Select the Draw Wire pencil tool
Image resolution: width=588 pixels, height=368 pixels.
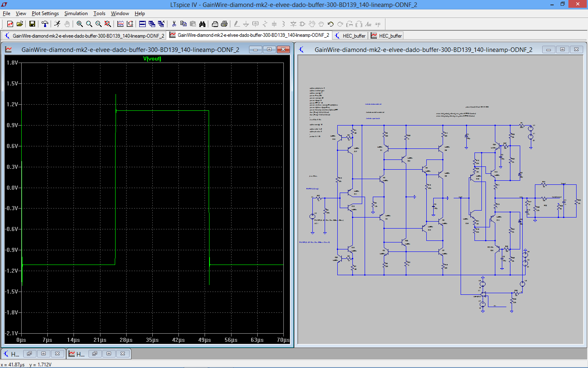coord(236,24)
